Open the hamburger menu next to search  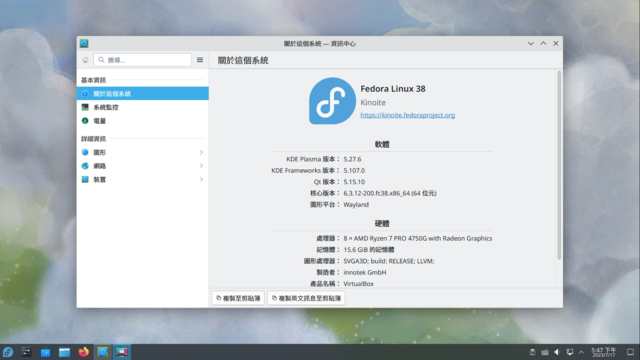[200, 60]
